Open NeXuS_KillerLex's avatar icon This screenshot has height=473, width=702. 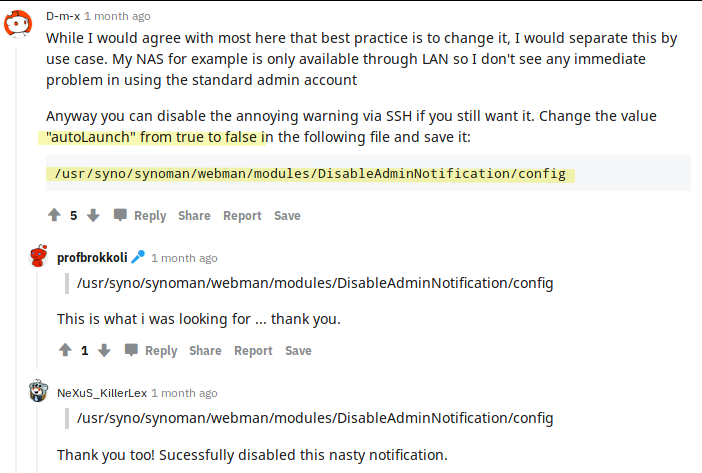pyautogui.click(x=39, y=391)
